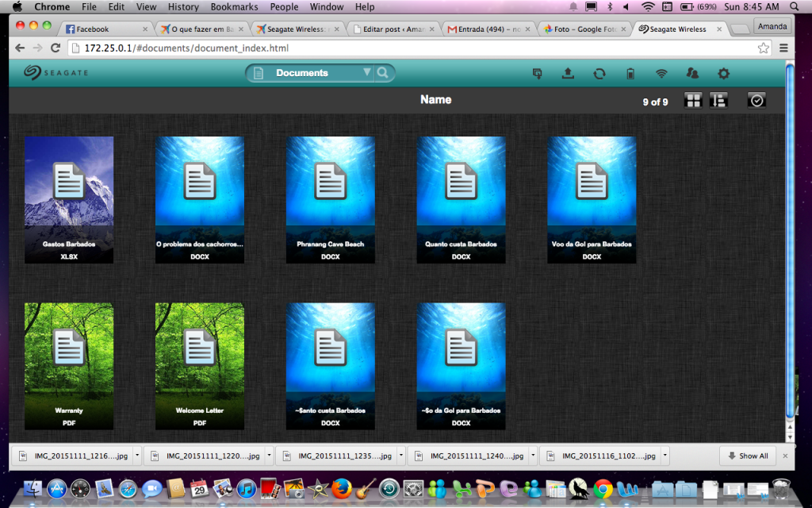
Task: Open the People menu
Action: [284, 6]
